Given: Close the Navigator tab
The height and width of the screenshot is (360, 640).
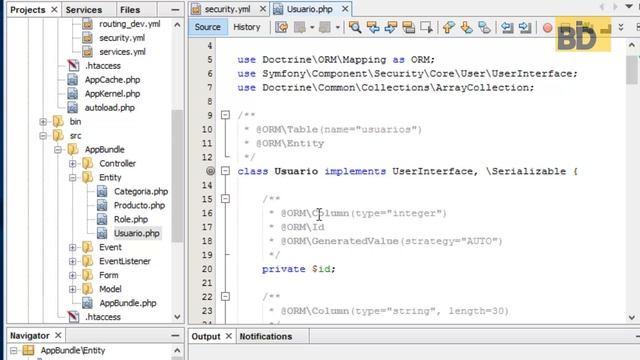Looking at the screenshot, I should click(58, 335).
